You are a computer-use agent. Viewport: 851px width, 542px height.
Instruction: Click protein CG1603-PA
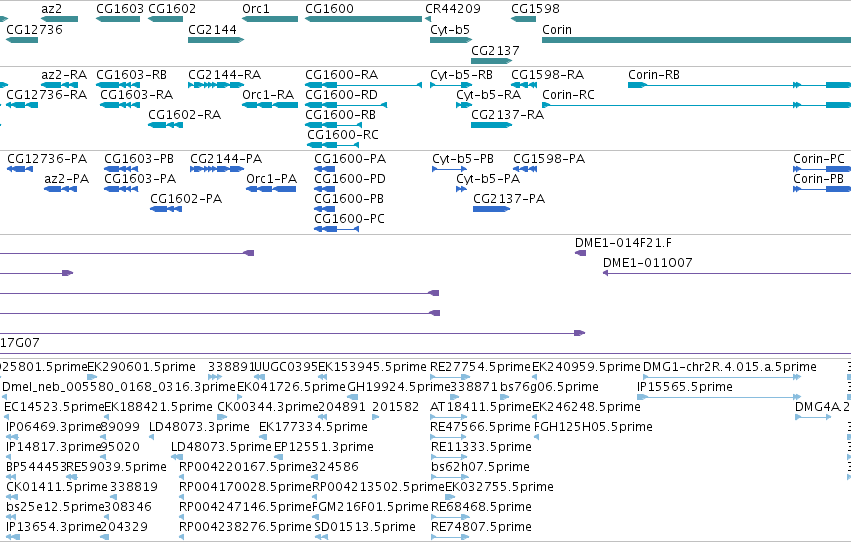(121, 189)
